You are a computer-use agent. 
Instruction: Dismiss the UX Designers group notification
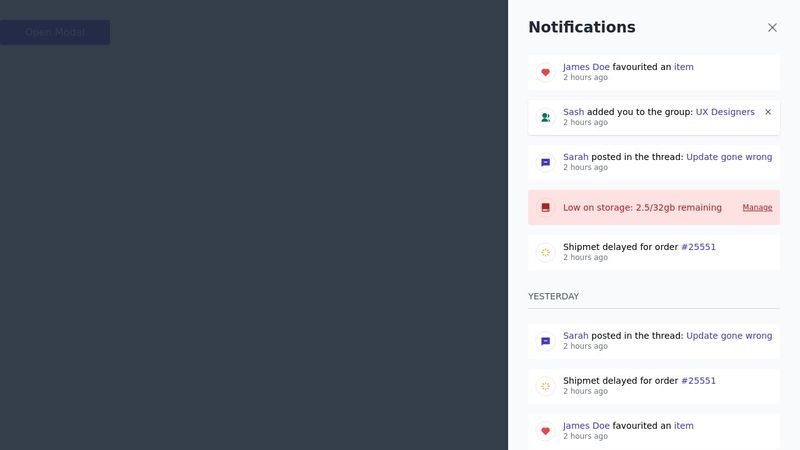pyautogui.click(x=768, y=112)
